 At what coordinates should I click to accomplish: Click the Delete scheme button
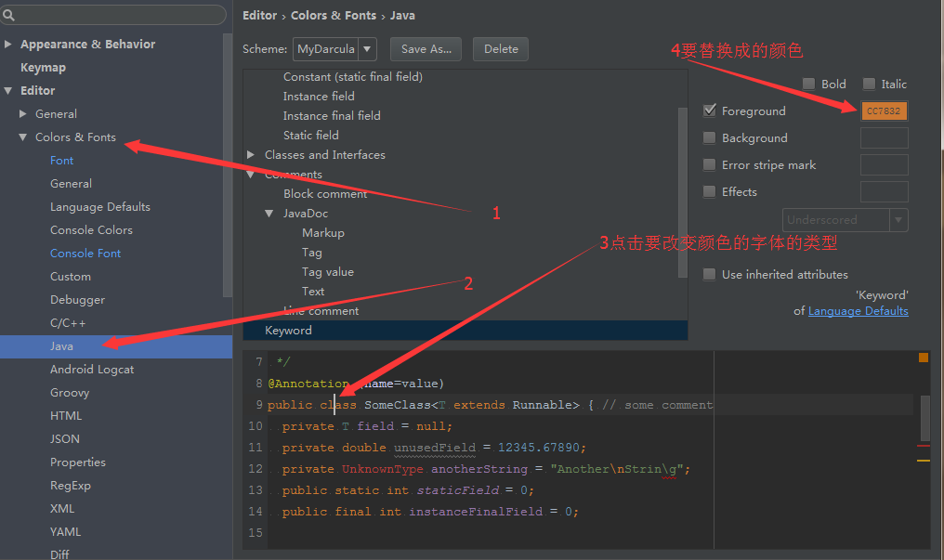click(500, 49)
